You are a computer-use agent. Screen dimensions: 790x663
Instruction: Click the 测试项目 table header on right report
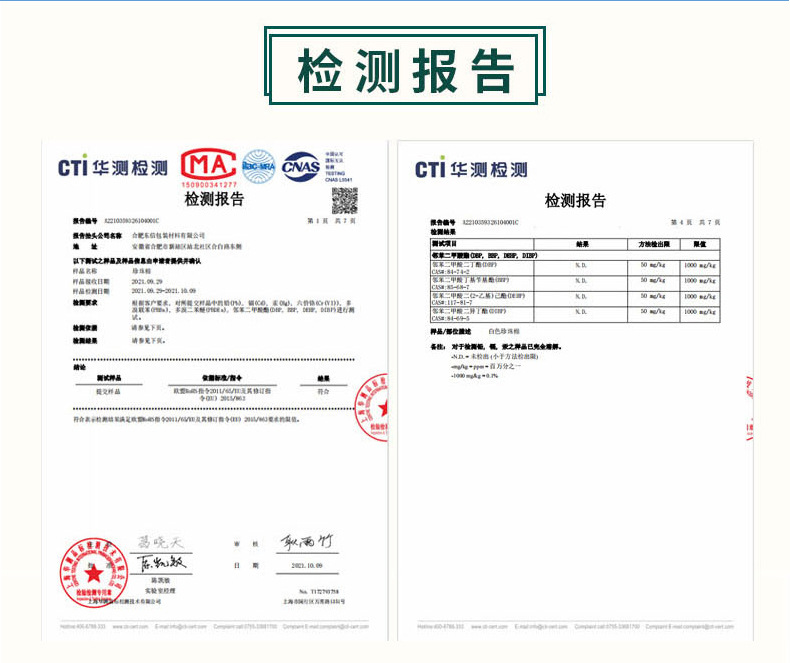(444, 243)
